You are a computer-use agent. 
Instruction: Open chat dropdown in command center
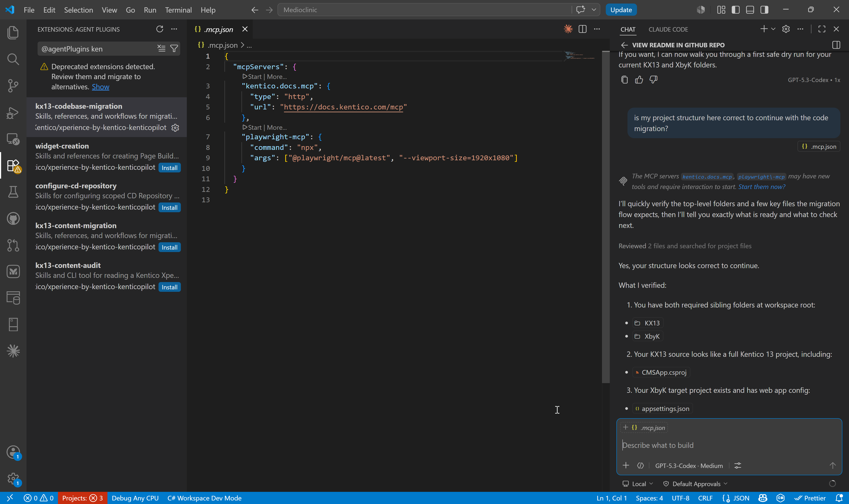pos(594,10)
